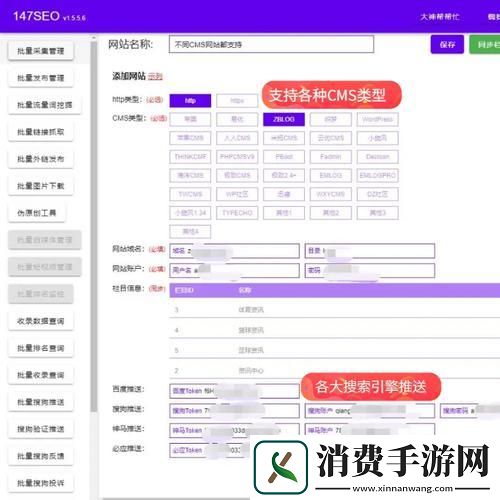Select the THINKCMF CMS type
Screen dimensions: 500x500
pyautogui.click(x=190, y=157)
